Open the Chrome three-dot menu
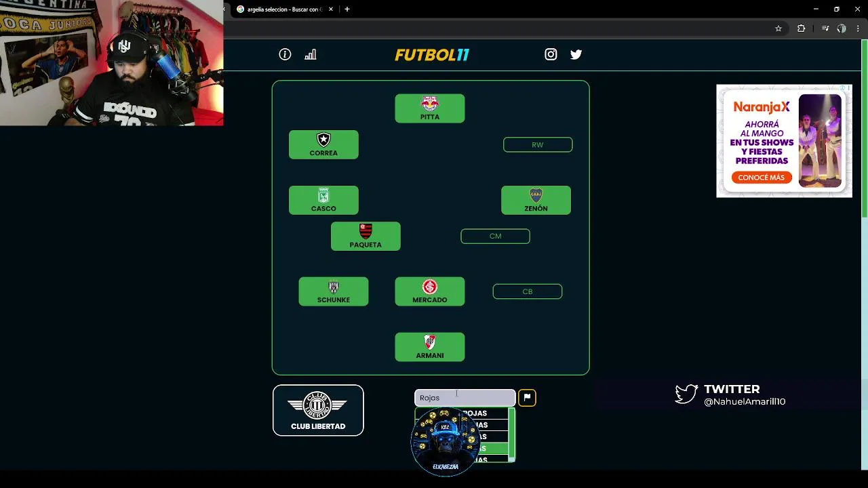868x488 pixels. point(857,28)
